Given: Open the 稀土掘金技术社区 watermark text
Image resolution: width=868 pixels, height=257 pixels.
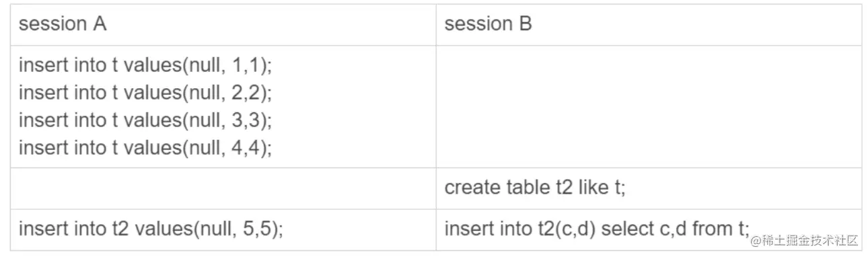Looking at the screenshot, I should point(811,240).
